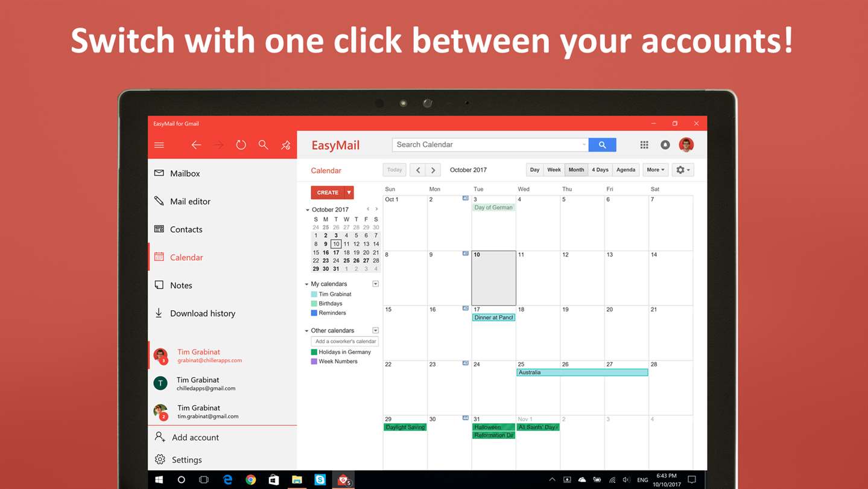Toggle the Reminders calendar color box

(x=314, y=313)
